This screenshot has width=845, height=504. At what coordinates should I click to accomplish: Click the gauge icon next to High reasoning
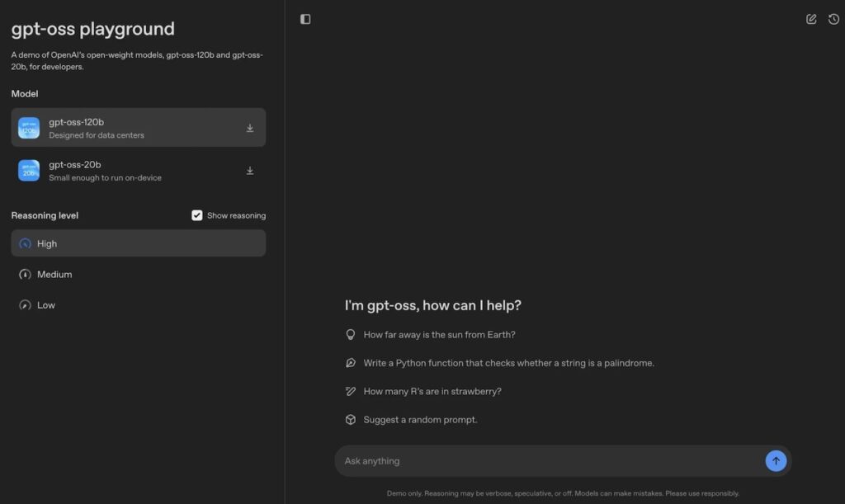(x=26, y=243)
